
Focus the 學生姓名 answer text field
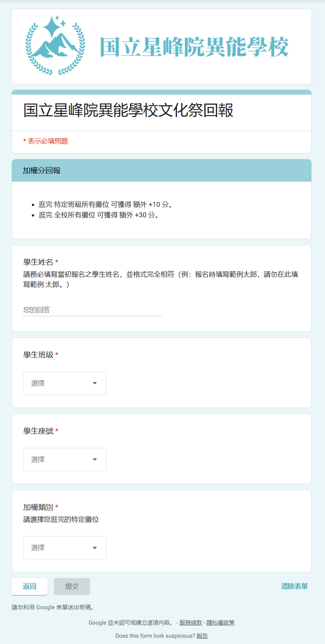pos(92,310)
